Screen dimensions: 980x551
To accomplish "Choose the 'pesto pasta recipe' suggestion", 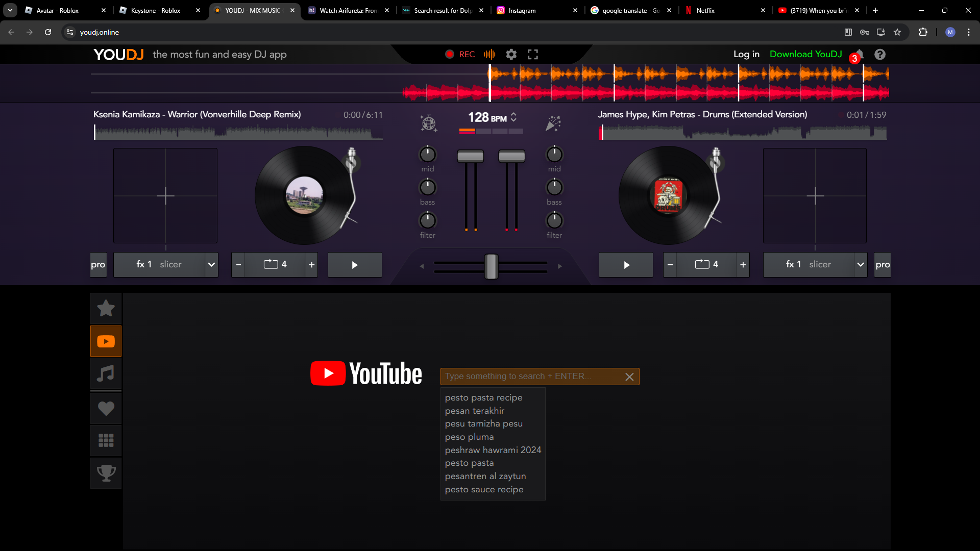I will pyautogui.click(x=483, y=397).
